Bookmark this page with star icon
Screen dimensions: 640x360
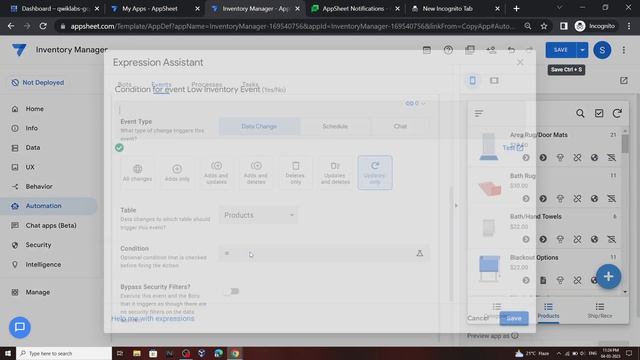[544, 26]
